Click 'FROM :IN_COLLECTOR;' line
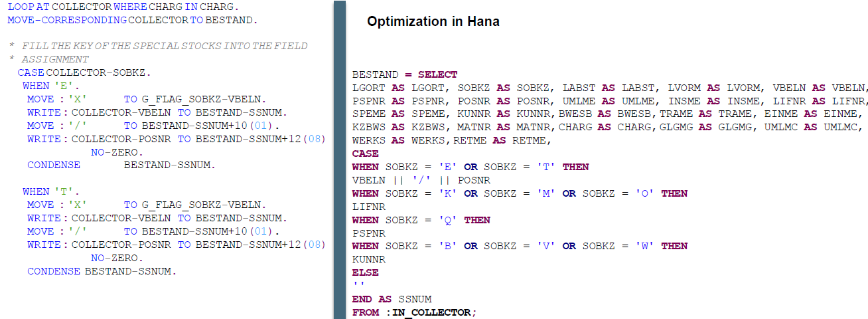This screenshot has height=319, width=868. tap(414, 312)
